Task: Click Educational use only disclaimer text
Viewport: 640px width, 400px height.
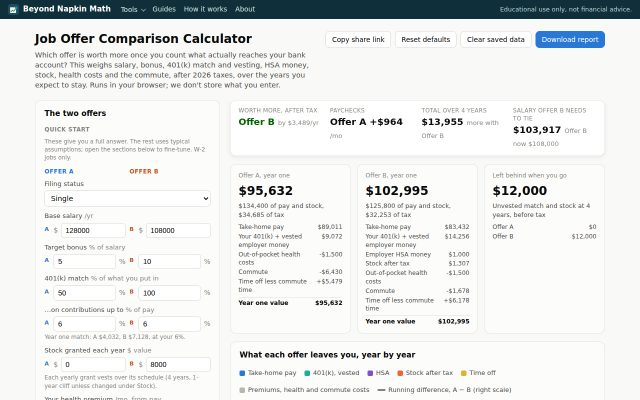Action: click(x=566, y=9)
